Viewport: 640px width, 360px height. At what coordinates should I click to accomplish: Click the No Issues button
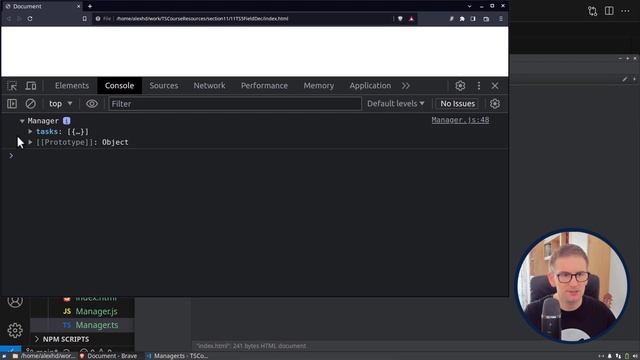click(x=458, y=104)
